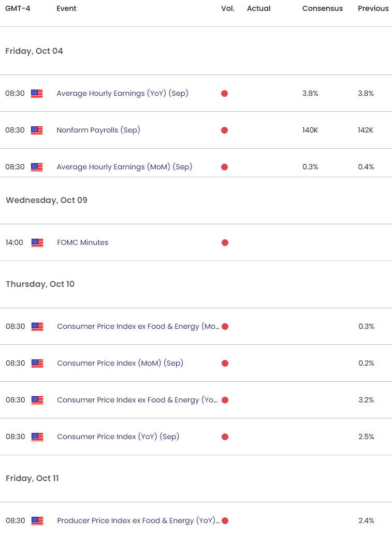Click the US flag beside Consumer Price Index (YoY)
Image resolution: width=392 pixels, height=536 pixels.
(37, 437)
